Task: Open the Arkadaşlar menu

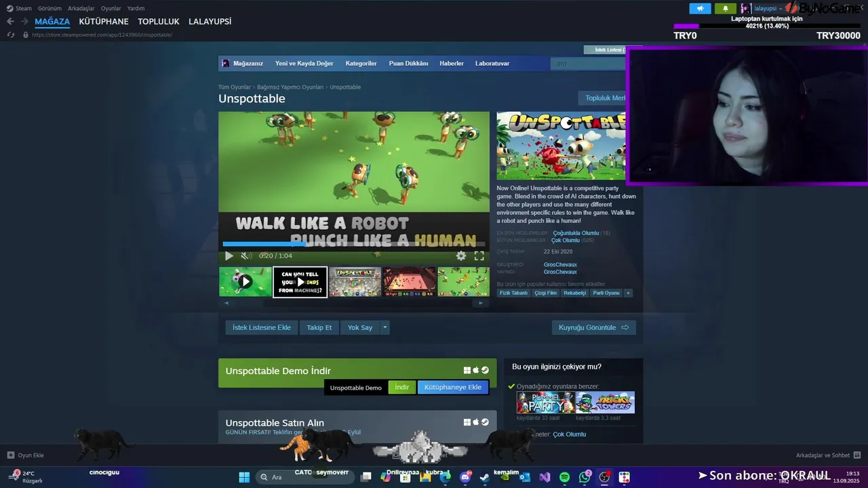Action: point(81,8)
